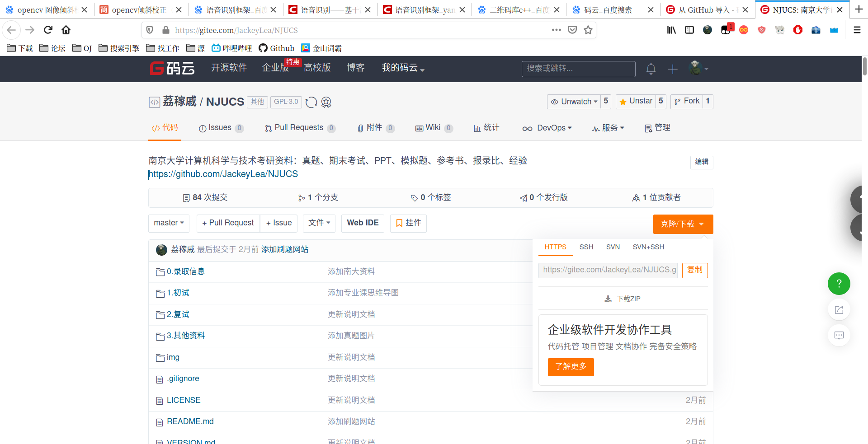
Task: Bookmark this page with star icon
Action: click(588, 30)
